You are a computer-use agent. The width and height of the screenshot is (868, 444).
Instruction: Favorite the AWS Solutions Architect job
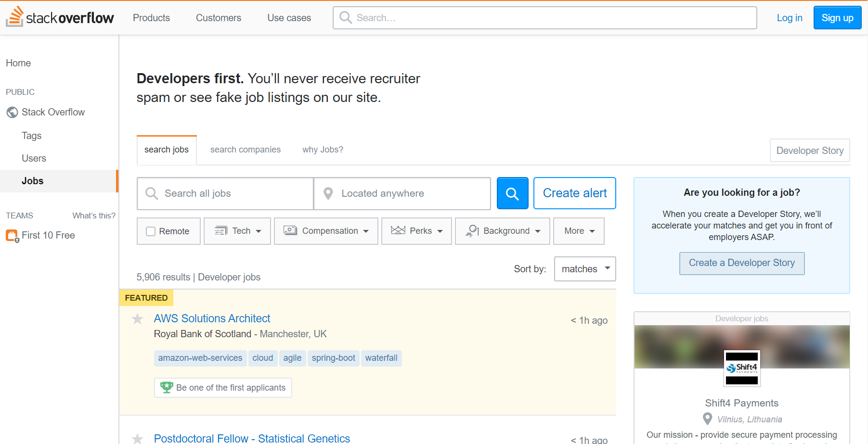[x=137, y=318]
